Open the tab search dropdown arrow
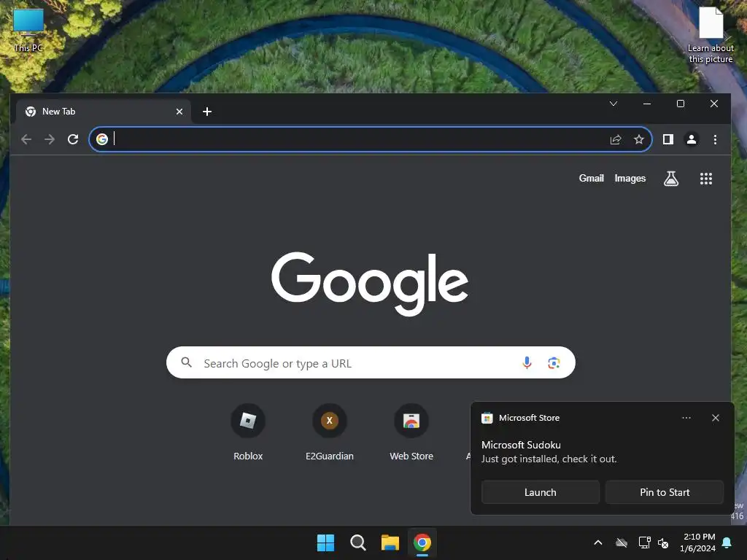 click(614, 104)
